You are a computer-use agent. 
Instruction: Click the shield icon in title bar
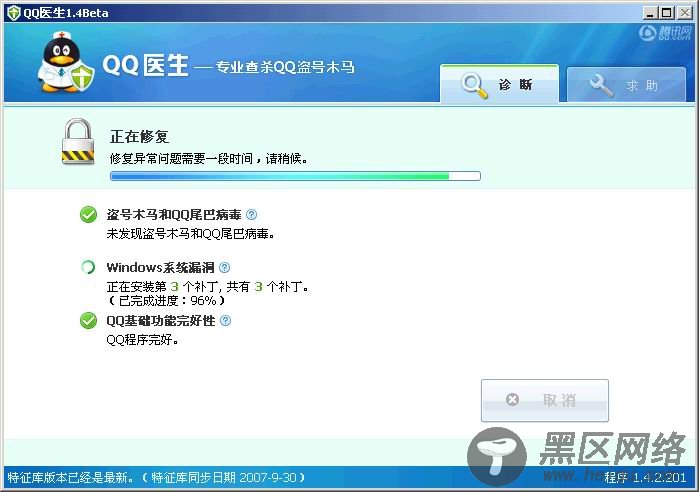[14, 12]
